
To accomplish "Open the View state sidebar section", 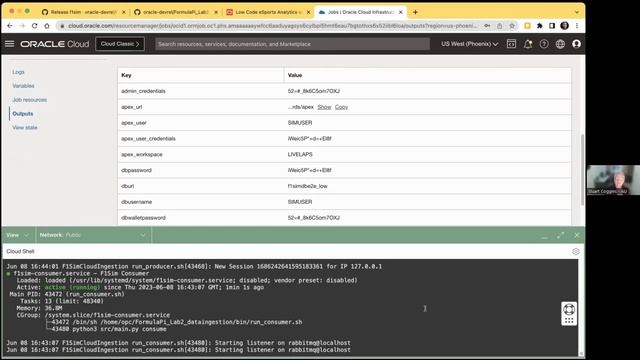I will [24, 127].
